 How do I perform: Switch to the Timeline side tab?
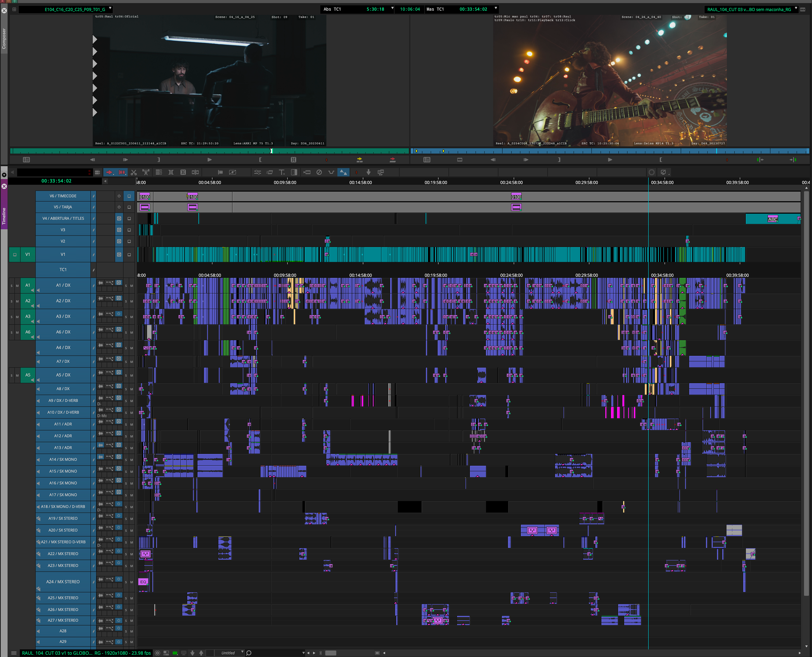(x=4, y=216)
